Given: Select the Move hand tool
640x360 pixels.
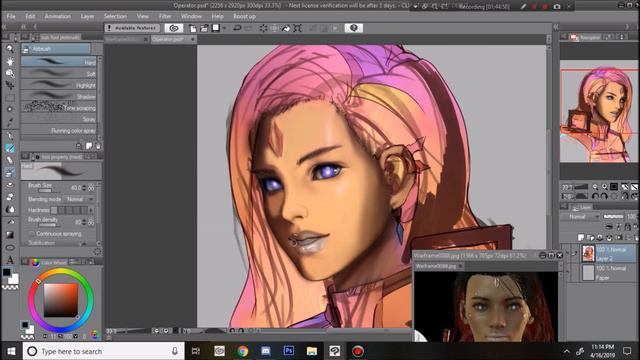Looking at the screenshot, I should tap(10, 61).
